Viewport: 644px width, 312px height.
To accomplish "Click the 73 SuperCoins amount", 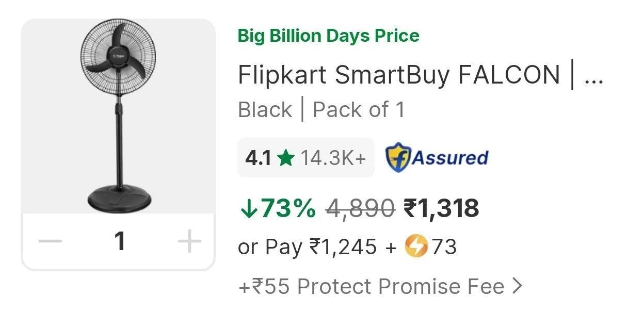I will [x=444, y=247].
